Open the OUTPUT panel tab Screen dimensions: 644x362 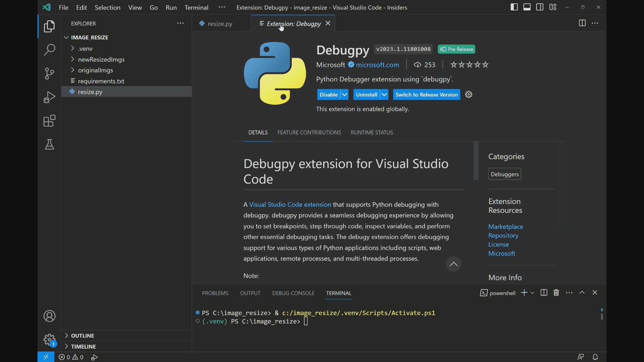click(x=250, y=293)
